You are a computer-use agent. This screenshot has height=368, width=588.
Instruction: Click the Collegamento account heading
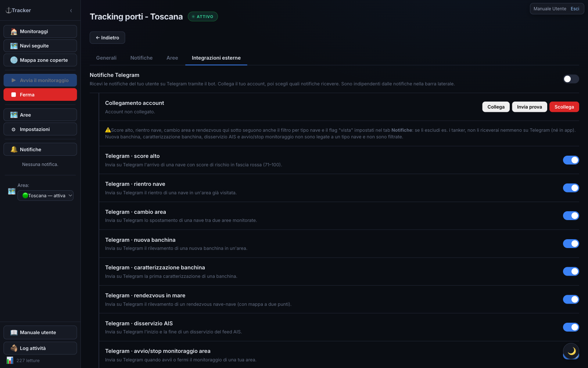point(135,103)
